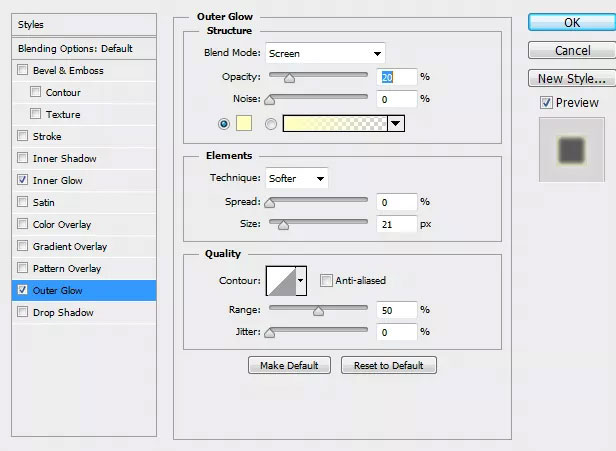Click the Jitter percentage field
616x451 pixels.
pos(396,332)
